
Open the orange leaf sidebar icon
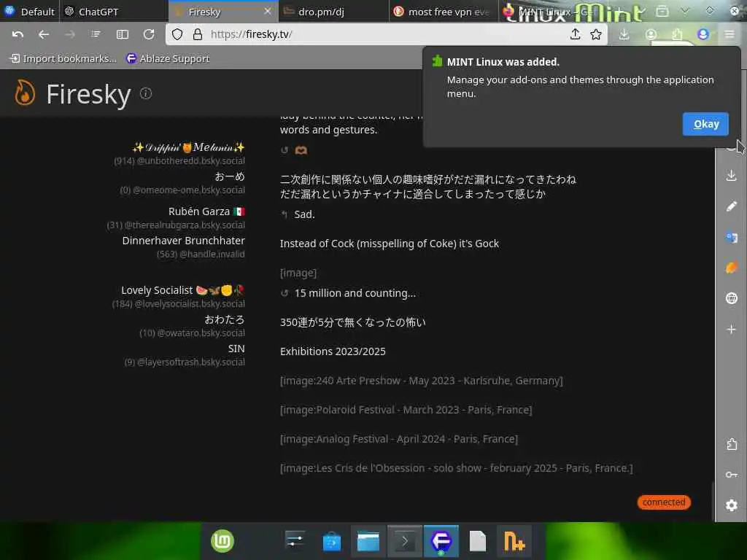click(731, 268)
